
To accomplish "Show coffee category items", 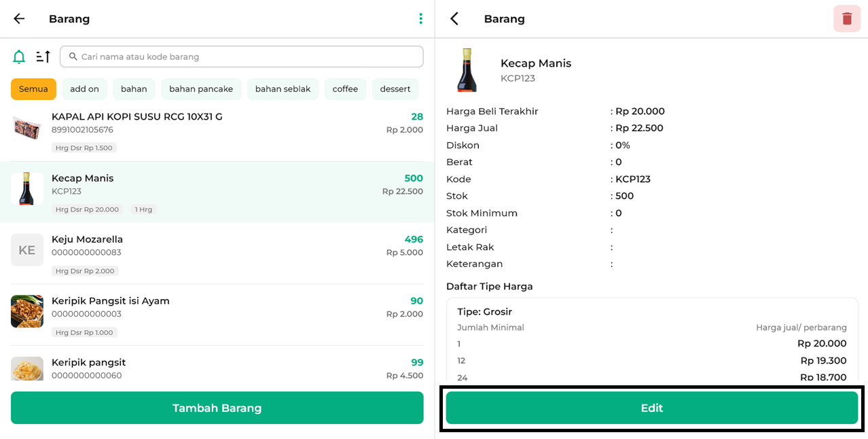I will (x=345, y=89).
